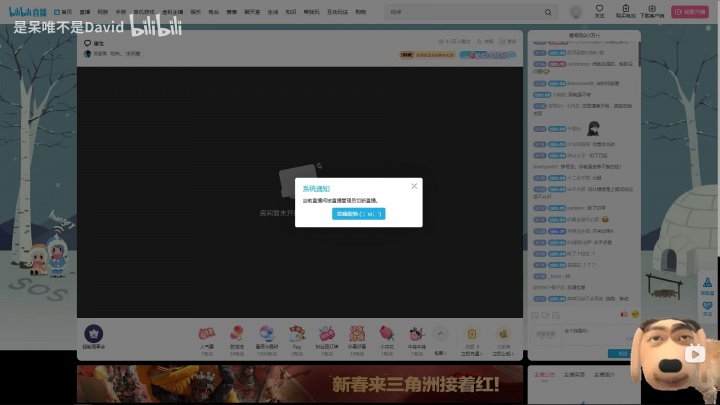Image resolution: width=720 pixels, height=405 pixels.
Task: Click the chat message text box
Action: [x=575, y=333]
